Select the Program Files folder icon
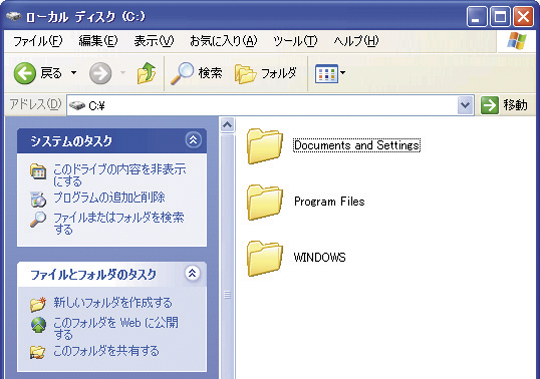This screenshot has height=379, width=540. [264, 202]
